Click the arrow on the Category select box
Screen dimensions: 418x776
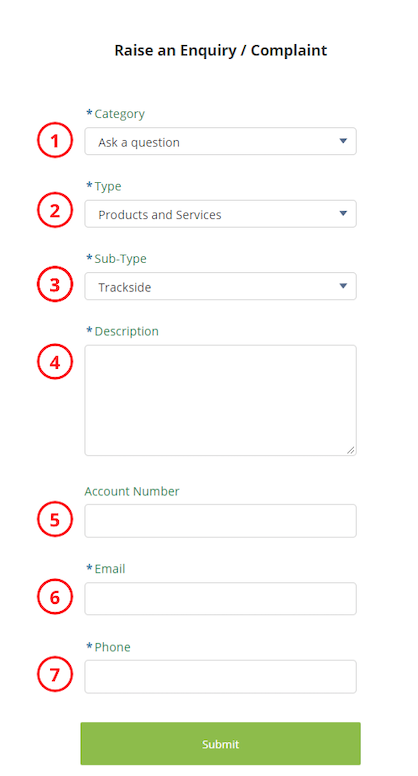[343, 141]
